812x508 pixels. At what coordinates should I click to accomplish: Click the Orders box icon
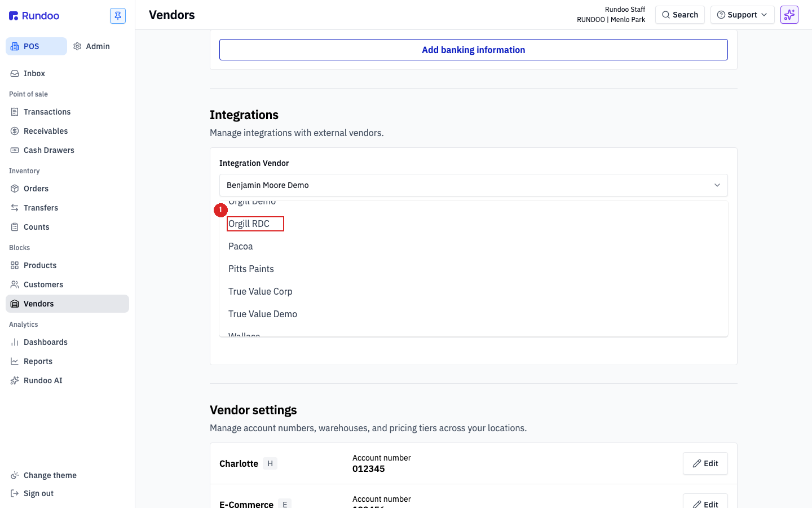[15, 189]
